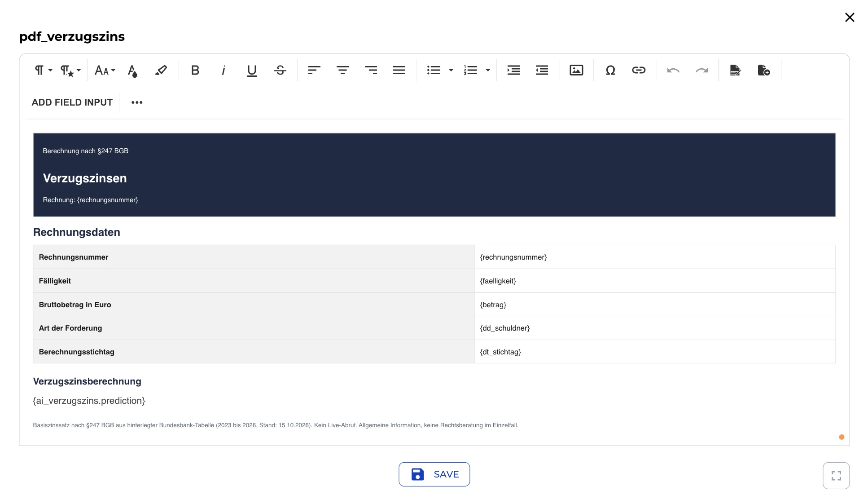
Task: Toggle strikethrough formatting
Action: click(x=280, y=70)
